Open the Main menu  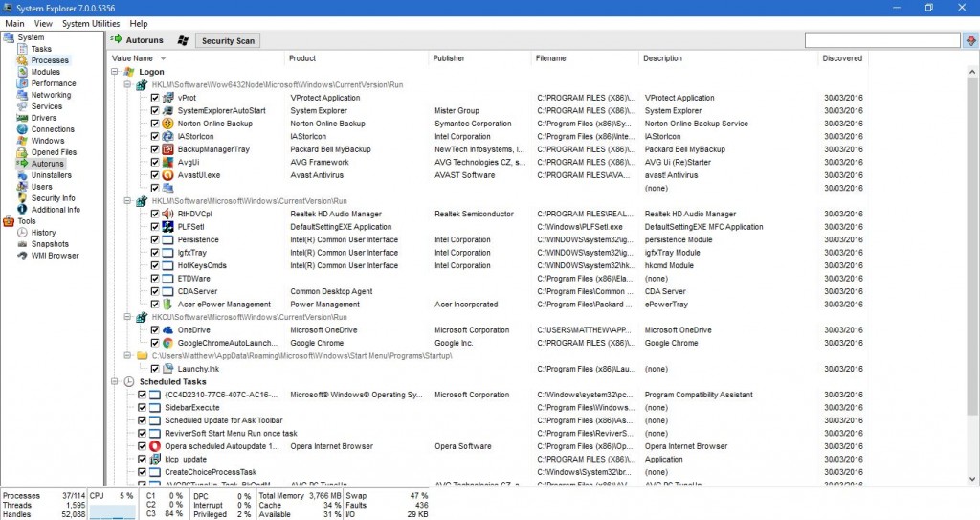14,23
